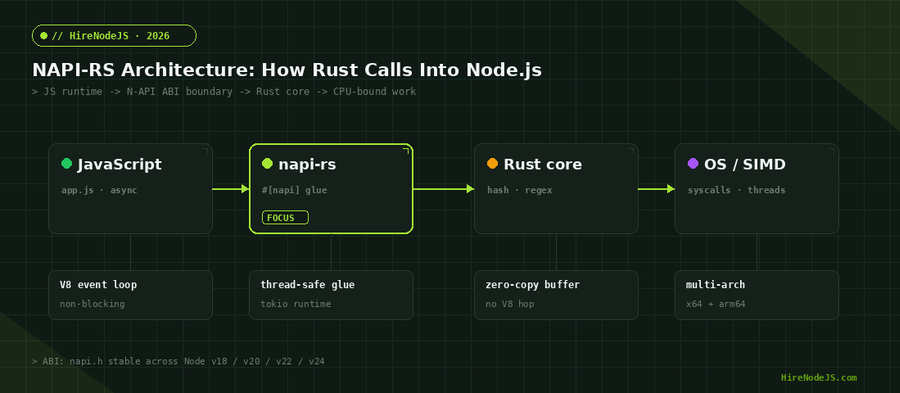The height and width of the screenshot is (393, 900).
Task: Click the 'no V8 hop' caption
Action: [x=510, y=304]
